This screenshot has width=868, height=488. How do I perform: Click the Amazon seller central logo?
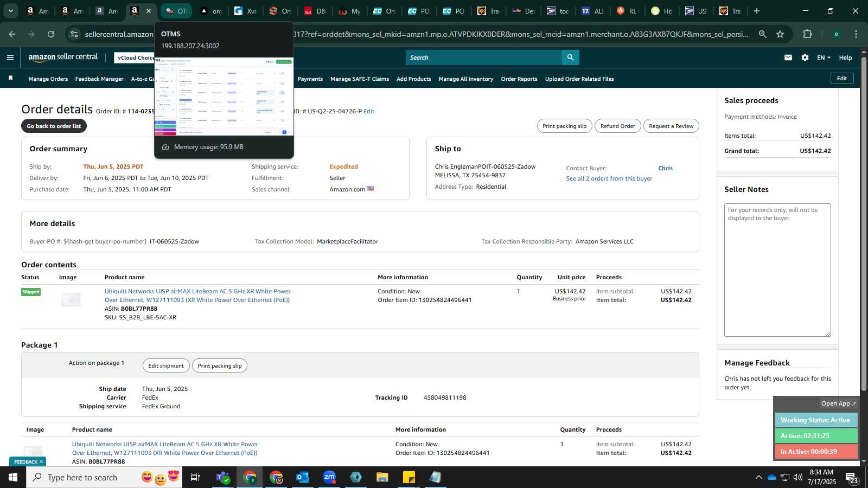click(63, 57)
